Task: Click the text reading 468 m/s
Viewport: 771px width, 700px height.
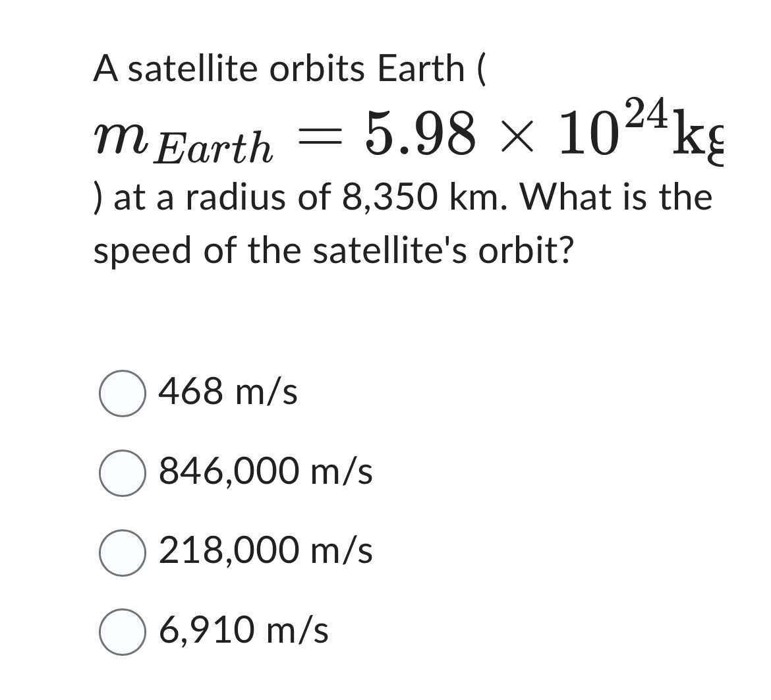Action: 227,393
